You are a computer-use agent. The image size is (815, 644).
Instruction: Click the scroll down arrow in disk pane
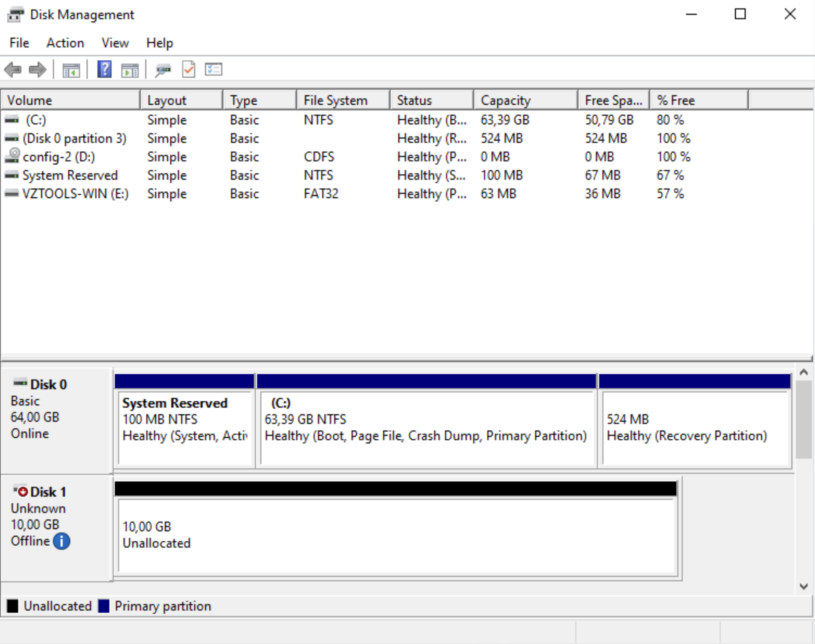click(x=803, y=586)
